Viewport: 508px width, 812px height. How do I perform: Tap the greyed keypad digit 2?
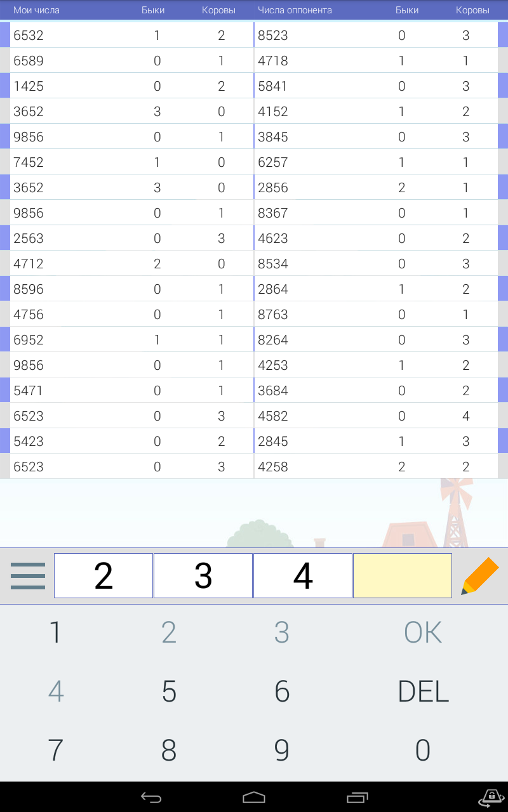pyautogui.click(x=169, y=632)
